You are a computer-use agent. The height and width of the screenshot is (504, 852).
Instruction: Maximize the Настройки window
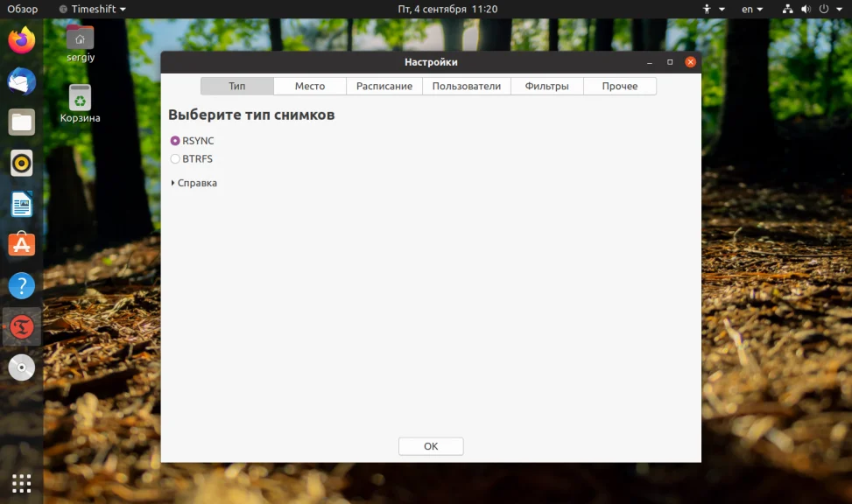point(670,62)
